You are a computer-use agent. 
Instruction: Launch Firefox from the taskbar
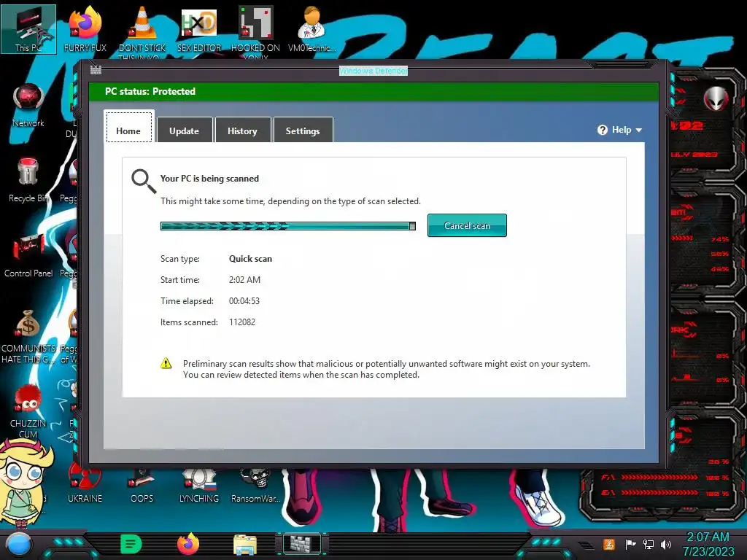click(x=188, y=544)
